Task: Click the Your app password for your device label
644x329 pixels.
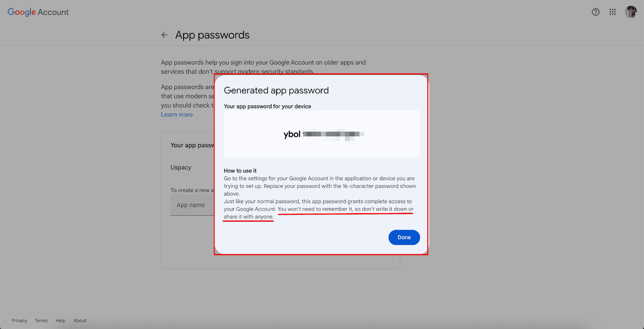Action: [x=267, y=106]
